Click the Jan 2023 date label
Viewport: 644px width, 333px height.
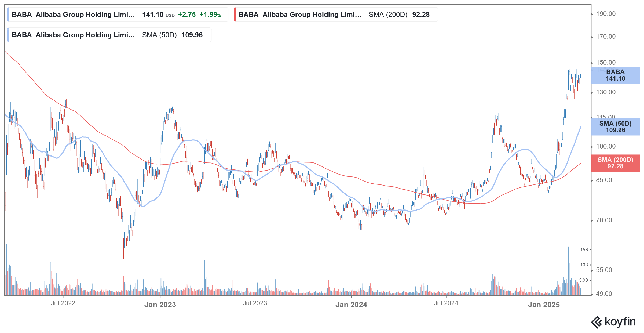point(160,305)
